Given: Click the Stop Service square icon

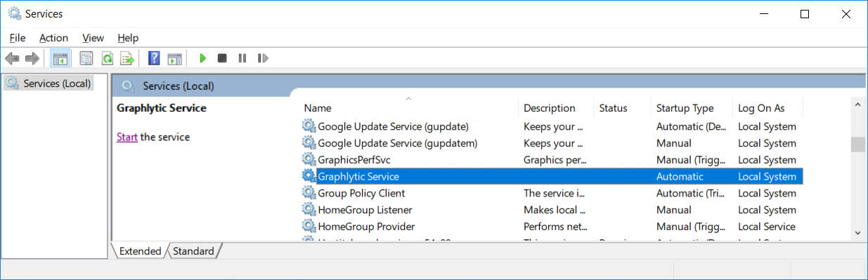Looking at the screenshot, I should coord(222,58).
